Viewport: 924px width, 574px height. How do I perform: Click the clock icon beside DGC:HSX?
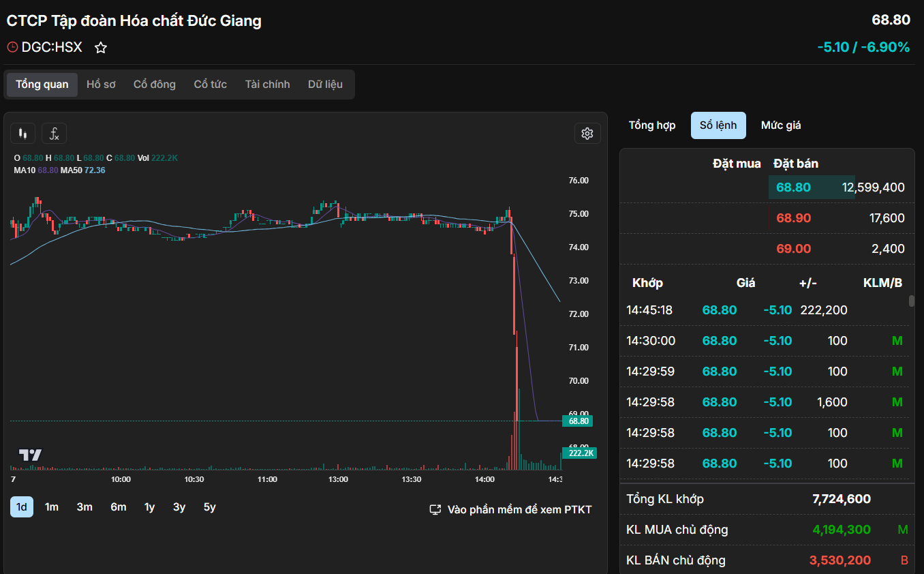tap(12, 47)
